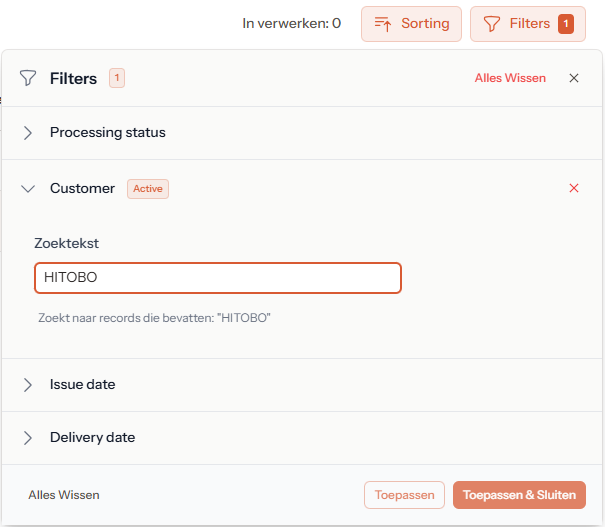Expand the Delivery date chevron
Screen dimensions: 605x527
pos(28,438)
